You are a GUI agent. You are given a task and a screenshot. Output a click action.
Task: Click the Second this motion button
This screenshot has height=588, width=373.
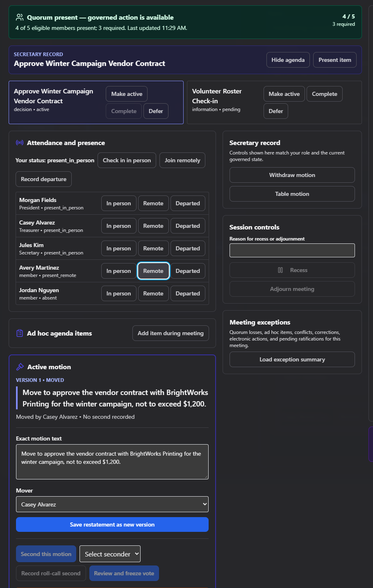pos(46,554)
